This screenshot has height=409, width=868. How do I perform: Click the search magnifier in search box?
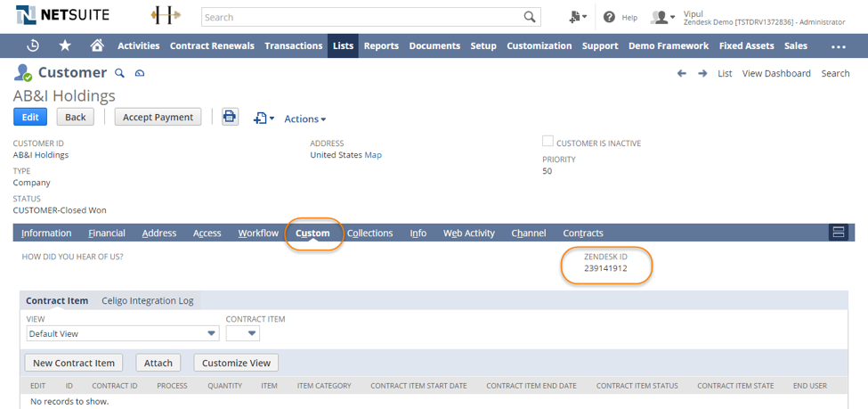pyautogui.click(x=530, y=17)
